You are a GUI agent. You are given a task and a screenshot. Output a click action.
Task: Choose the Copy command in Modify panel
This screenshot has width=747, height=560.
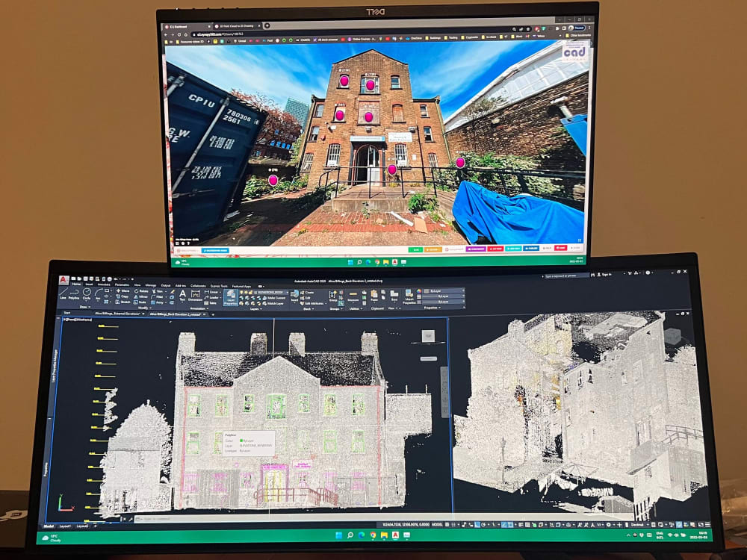(x=122, y=296)
